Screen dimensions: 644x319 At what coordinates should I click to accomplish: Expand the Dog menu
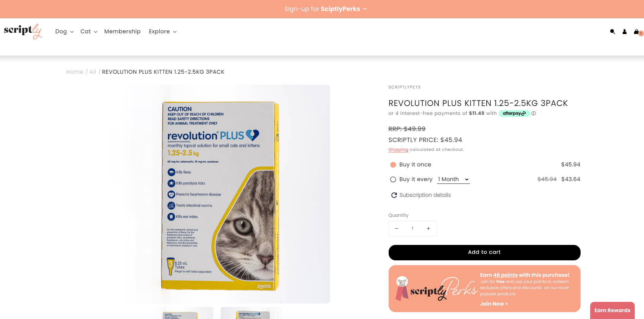coord(64,32)
